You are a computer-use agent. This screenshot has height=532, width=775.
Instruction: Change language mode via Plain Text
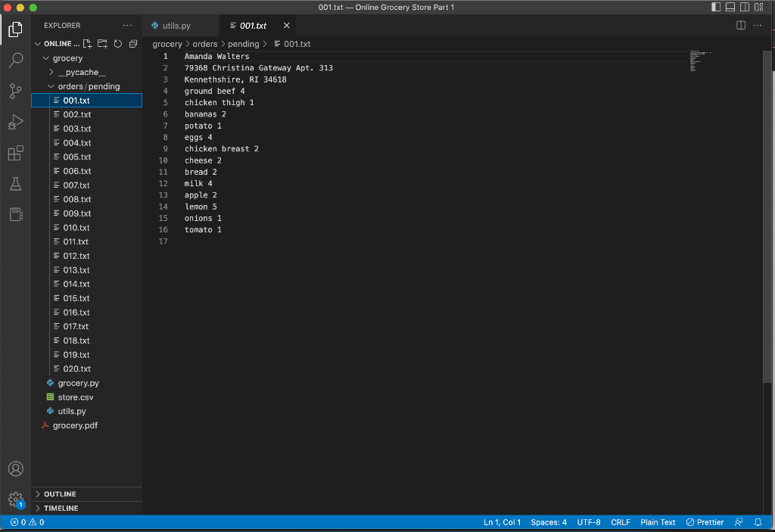(658, 522)
